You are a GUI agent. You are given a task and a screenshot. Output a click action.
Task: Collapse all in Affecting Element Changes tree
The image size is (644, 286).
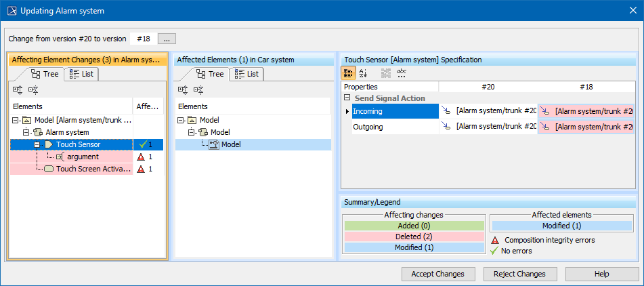[x=33, y=89]
